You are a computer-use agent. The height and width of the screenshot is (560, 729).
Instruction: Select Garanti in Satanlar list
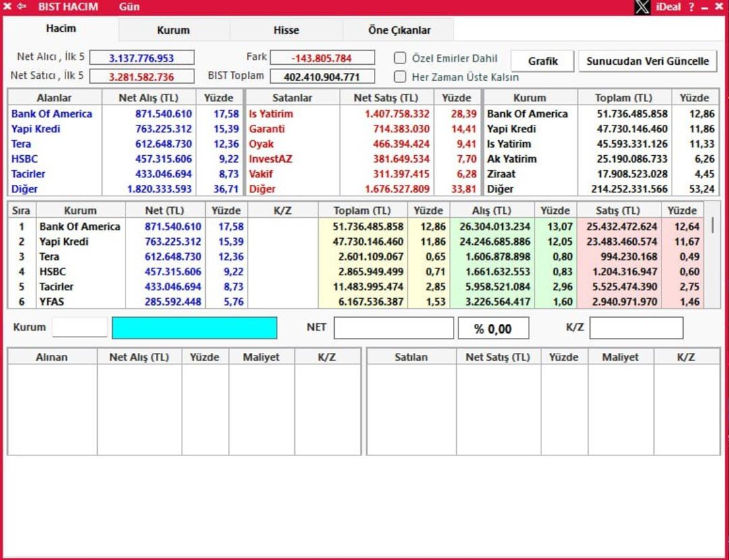click(x=267, y=129)
